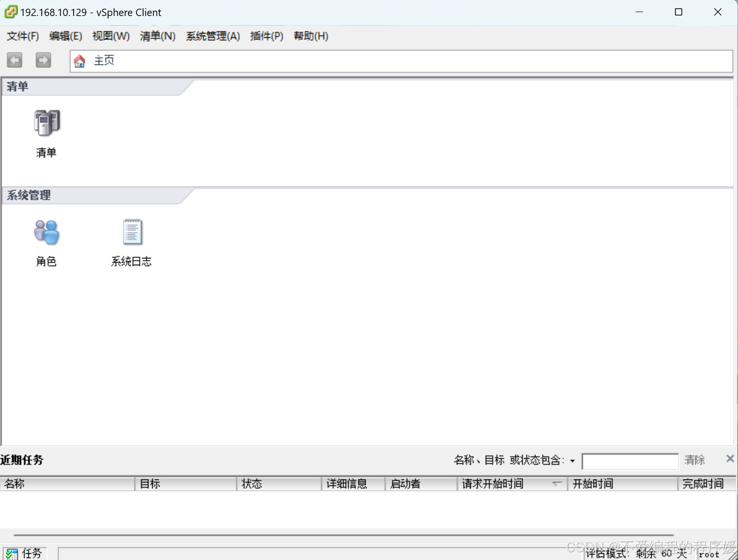Sort by the 状态 column header

coord(279,483)
